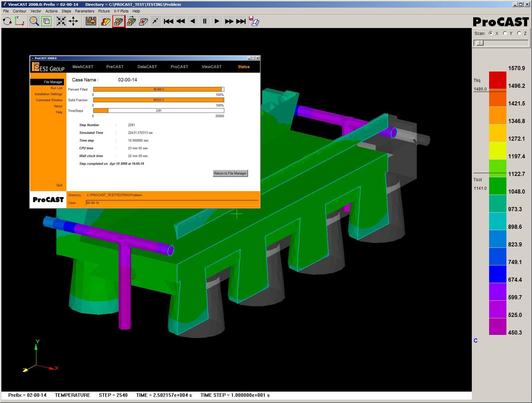Click the Percent Filled progress bar
Viewport: 532px width, 403px height.
click(x=159, y=90)
